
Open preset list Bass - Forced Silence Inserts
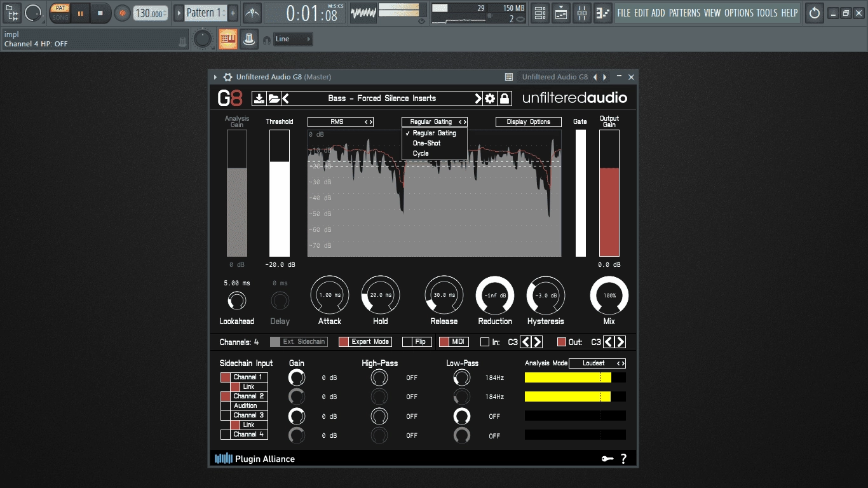(382, 98)
